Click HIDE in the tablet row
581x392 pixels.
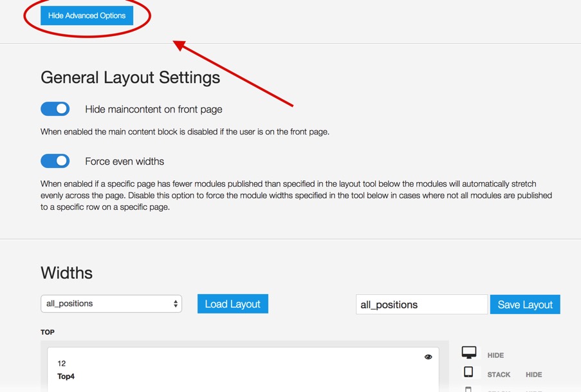[533, 375]
